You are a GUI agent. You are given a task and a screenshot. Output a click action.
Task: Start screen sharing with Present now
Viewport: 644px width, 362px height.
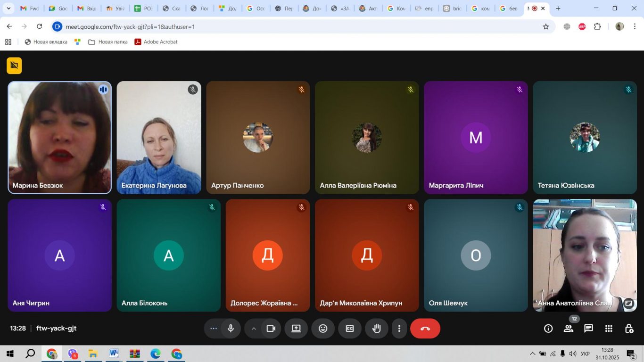coord(296,329)
